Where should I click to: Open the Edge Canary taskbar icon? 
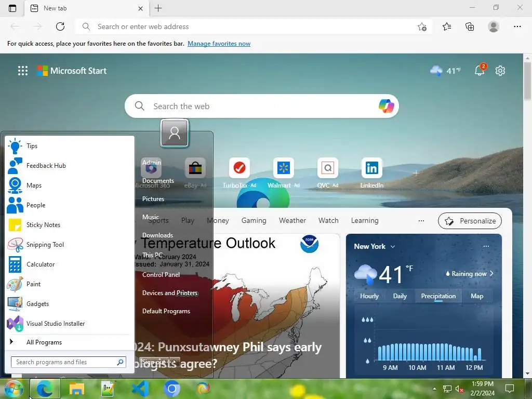203,389
